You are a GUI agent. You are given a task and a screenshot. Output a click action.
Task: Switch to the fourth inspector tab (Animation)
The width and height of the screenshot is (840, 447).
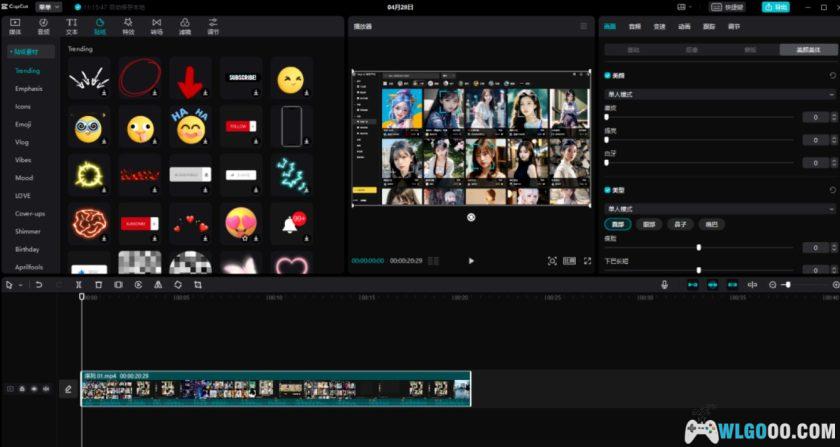(x=684, y=26)
